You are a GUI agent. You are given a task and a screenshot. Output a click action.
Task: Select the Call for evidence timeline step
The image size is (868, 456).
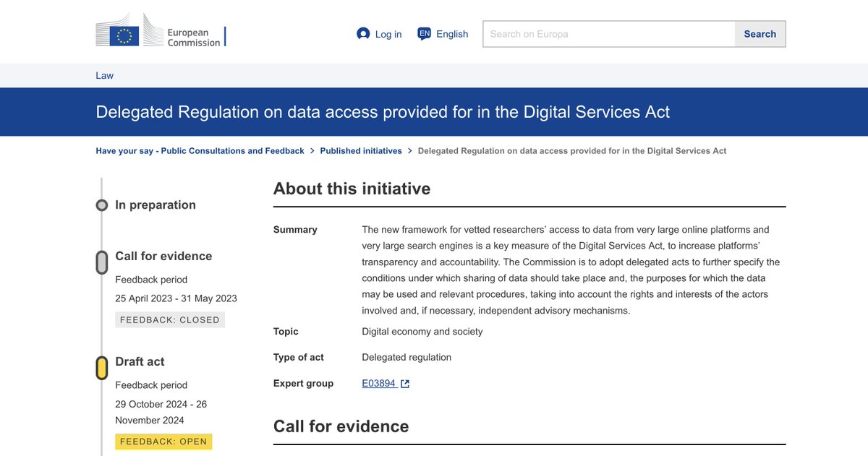coord(102,262)
